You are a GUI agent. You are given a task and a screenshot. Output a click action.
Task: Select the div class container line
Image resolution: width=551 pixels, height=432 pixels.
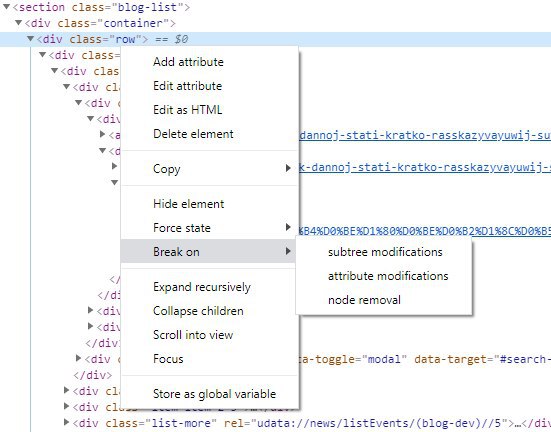[100, 23]
